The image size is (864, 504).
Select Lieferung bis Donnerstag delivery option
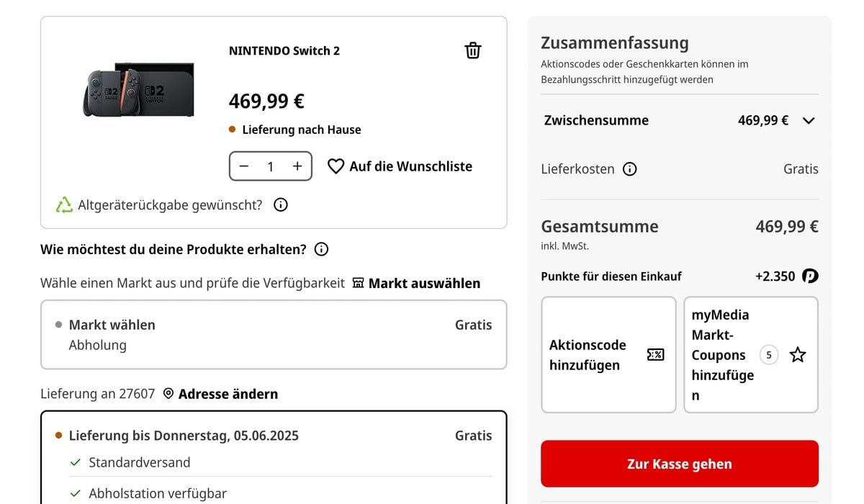[x=274, y=436]
